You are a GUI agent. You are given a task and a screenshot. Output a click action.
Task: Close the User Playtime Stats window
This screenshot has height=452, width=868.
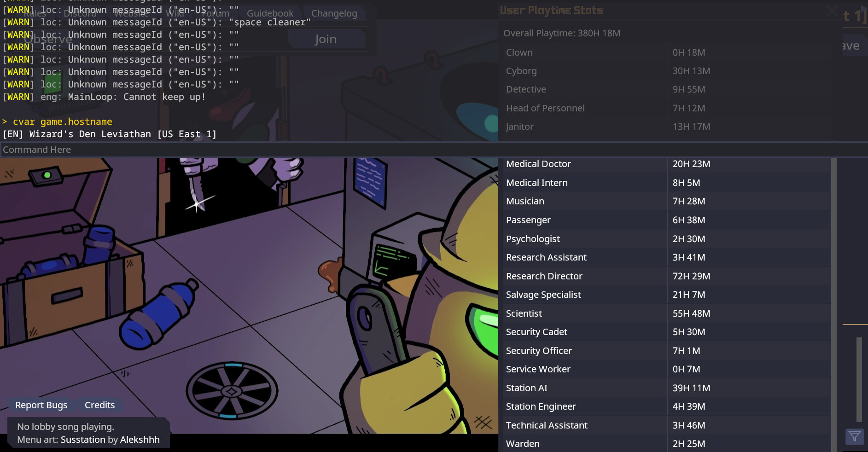click(x=832, y=10)
